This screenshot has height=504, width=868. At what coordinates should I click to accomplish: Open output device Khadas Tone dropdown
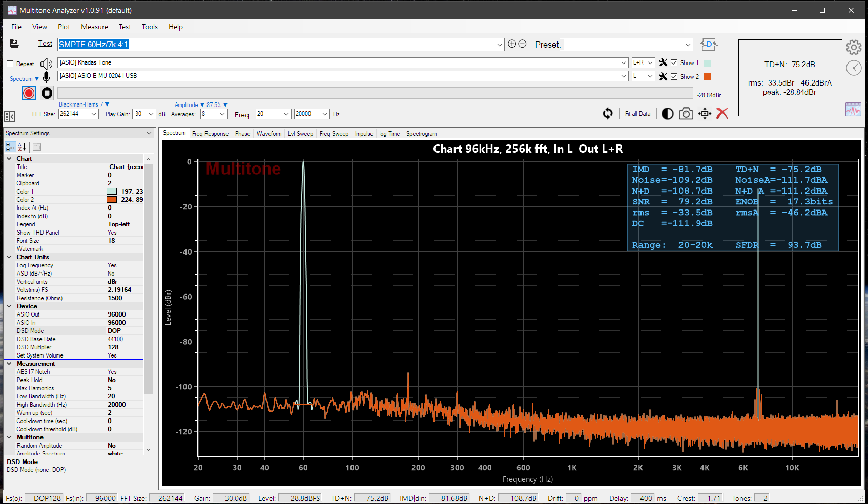[624, 62]
